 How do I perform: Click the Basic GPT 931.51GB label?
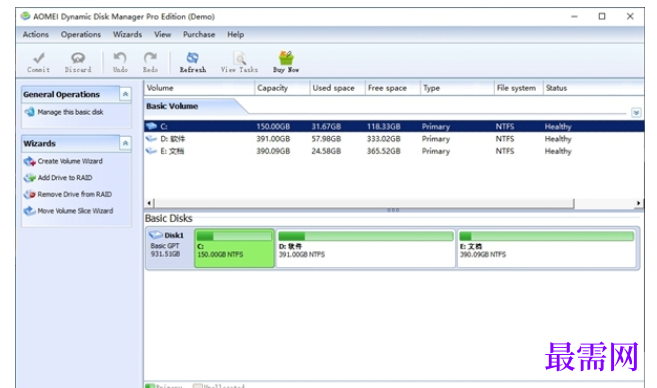point(165,250)
